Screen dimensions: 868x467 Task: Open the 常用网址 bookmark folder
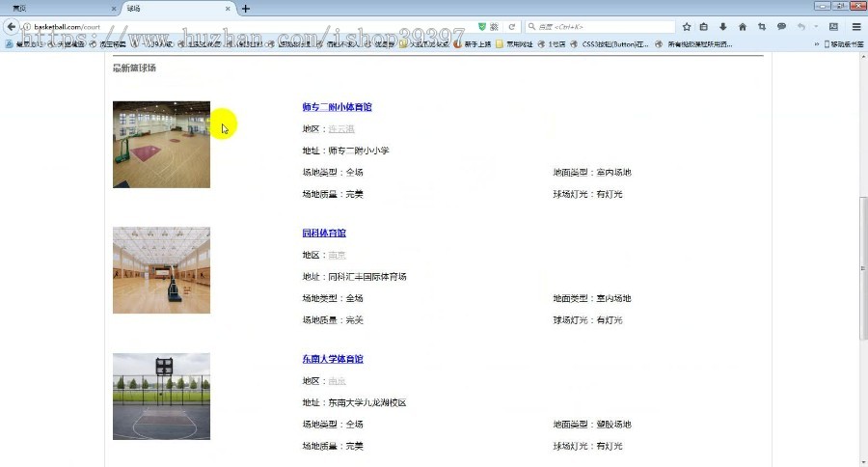pyautogui.click(x=514, y=44)
